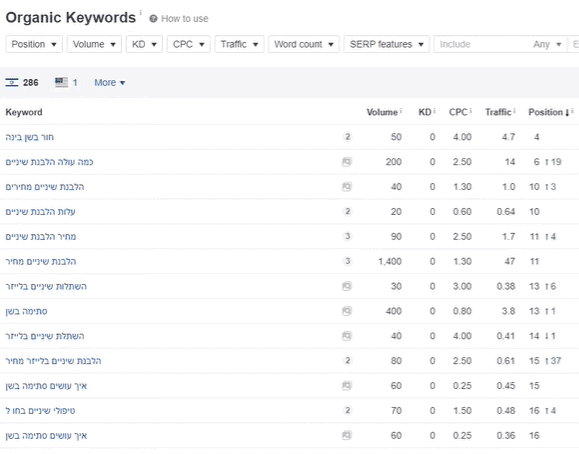Select the Israel 286 keywords tab

(x=22, y=82)
